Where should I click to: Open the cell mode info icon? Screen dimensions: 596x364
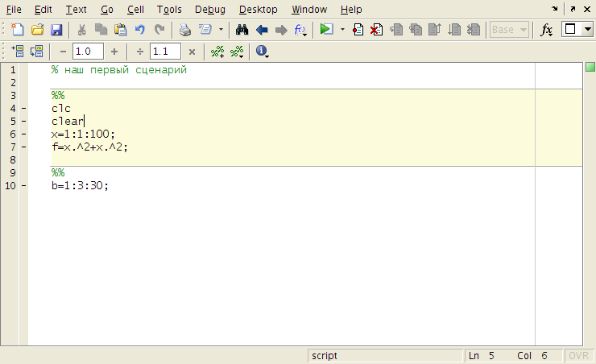263,51
